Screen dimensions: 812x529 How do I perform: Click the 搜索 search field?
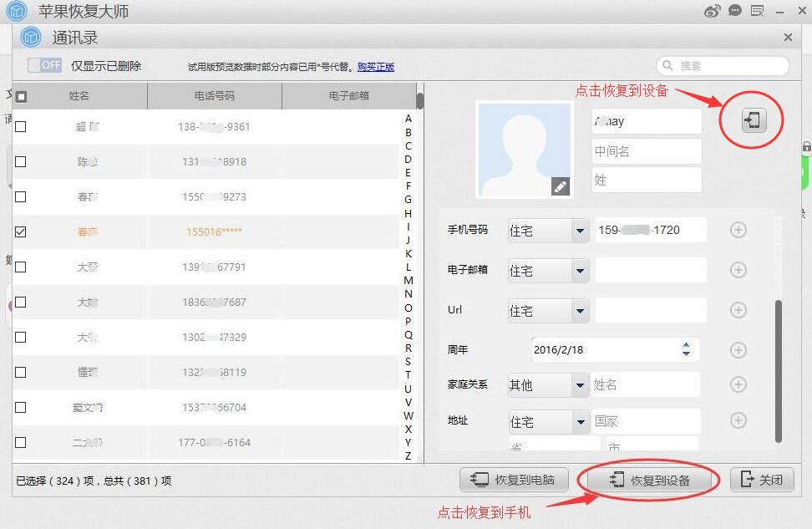tap(723, 65)
